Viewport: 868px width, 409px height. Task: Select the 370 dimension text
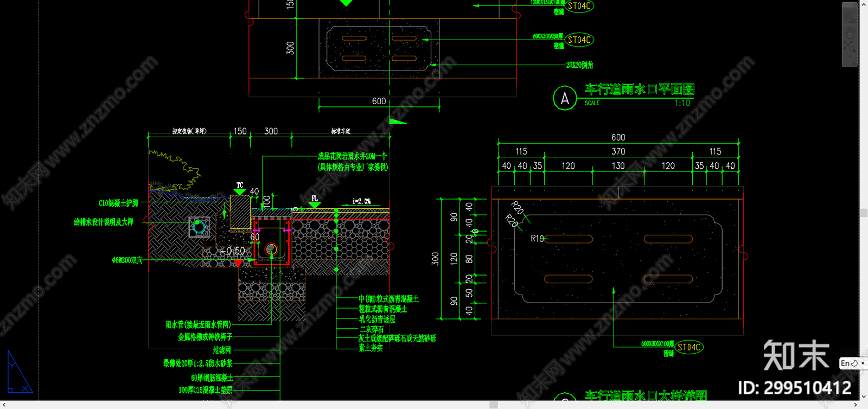click(618, 152)
